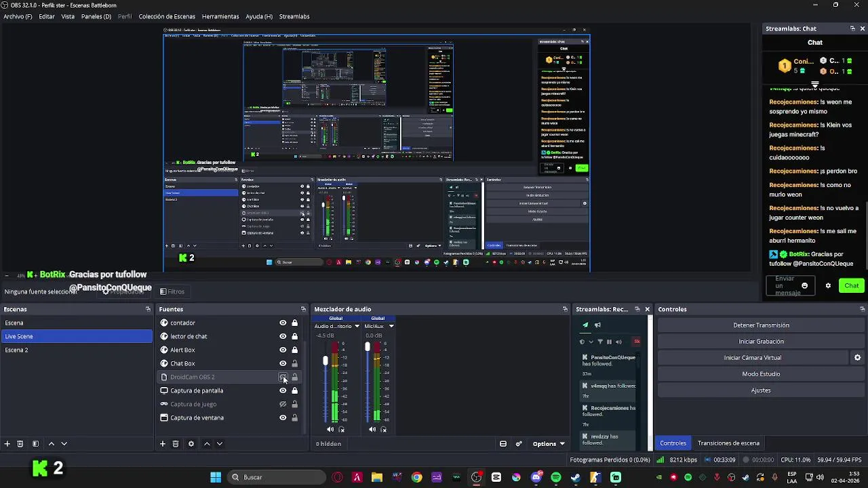Open the Streamlabs menu
Viewport: 868px width, 488px height.
[294, 16]
